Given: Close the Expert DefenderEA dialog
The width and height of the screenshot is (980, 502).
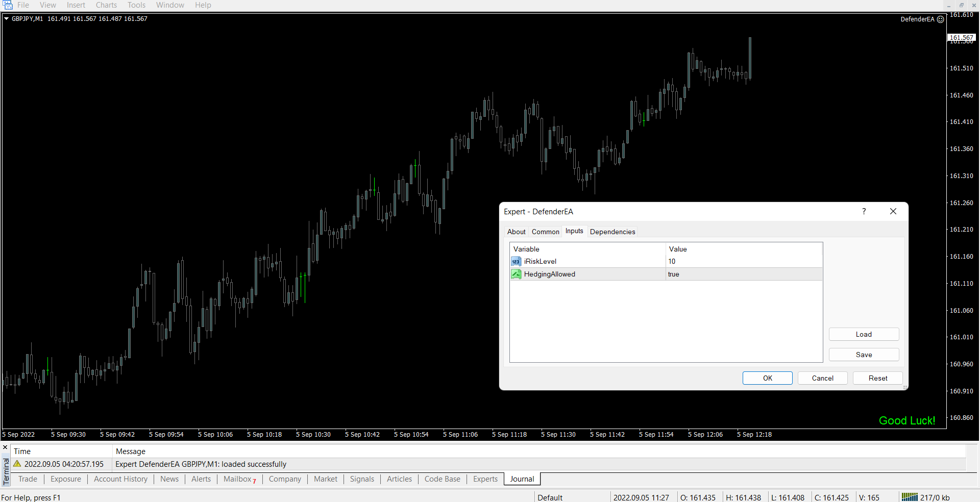Looking at the screenshot, I should click(893, 211).
